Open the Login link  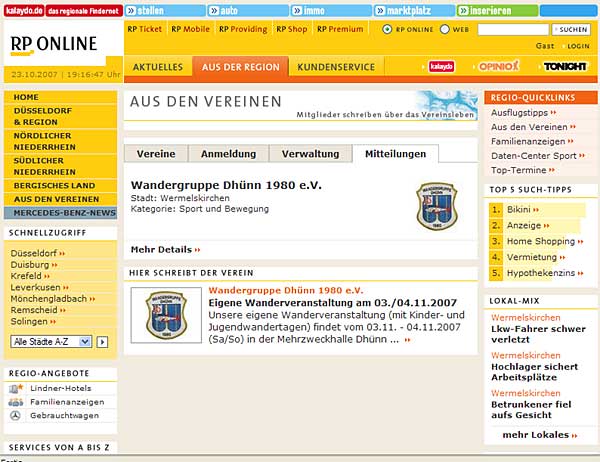click(x=576, y=46)
